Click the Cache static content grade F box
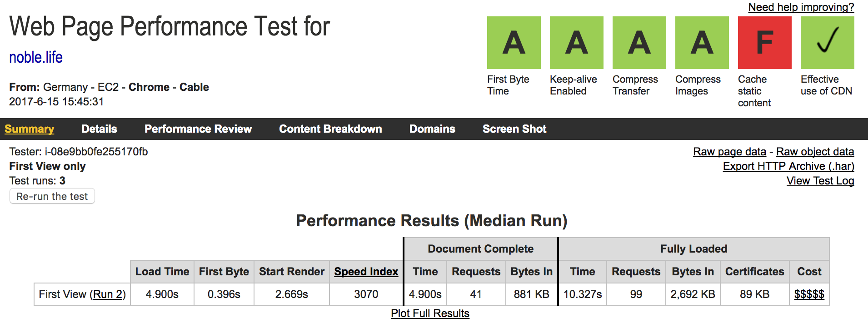Viewport: 868px width, 328px height. (x=764, y=43)
